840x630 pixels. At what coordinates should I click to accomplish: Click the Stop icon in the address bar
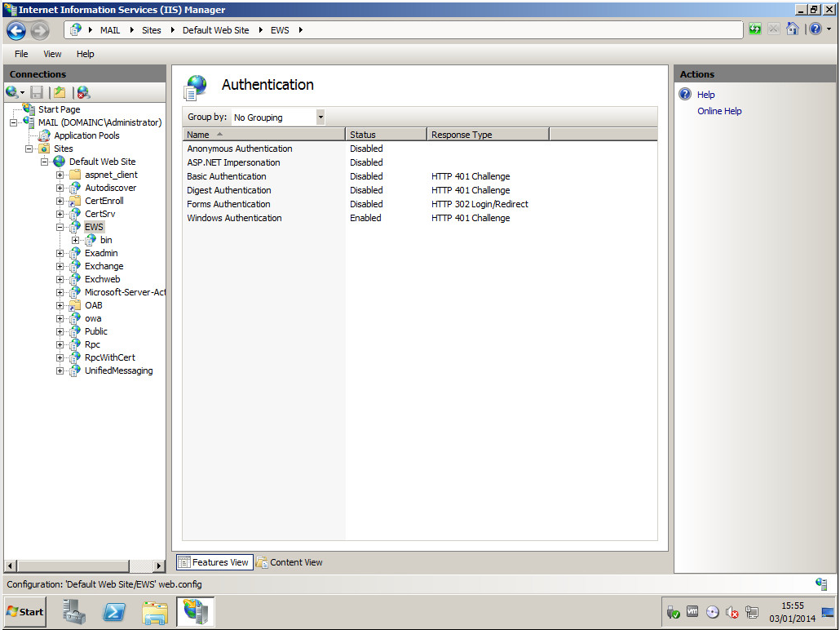[774, 29]
